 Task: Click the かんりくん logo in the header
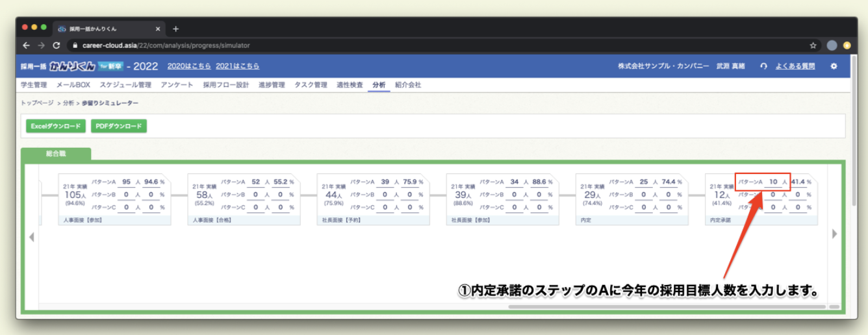(73, 66)
